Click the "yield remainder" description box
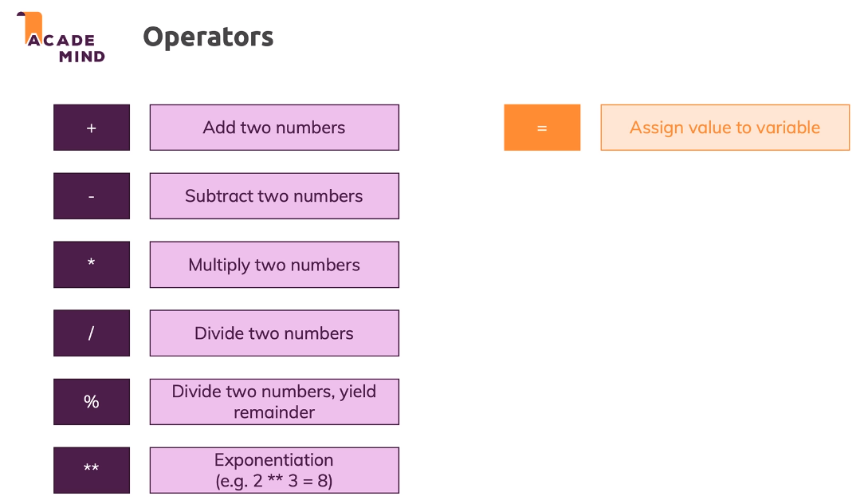868x504 pixels. (x=274, y=402)
